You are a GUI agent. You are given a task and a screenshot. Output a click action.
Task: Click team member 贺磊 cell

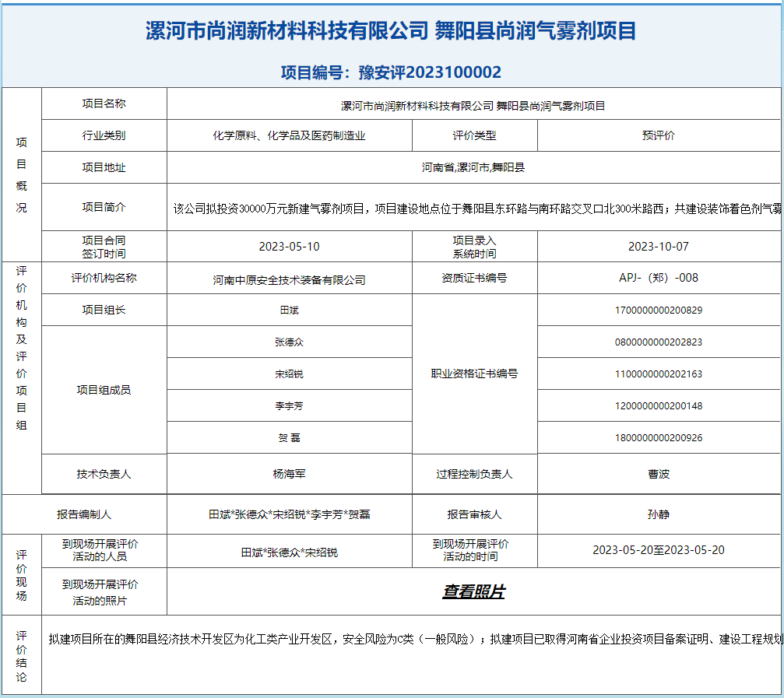(289, 437)
